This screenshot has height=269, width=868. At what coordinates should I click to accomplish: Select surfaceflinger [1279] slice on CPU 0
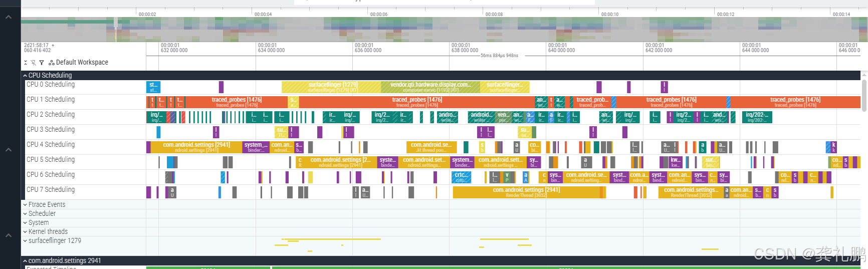pyautogui.click(x=332, y=87)
